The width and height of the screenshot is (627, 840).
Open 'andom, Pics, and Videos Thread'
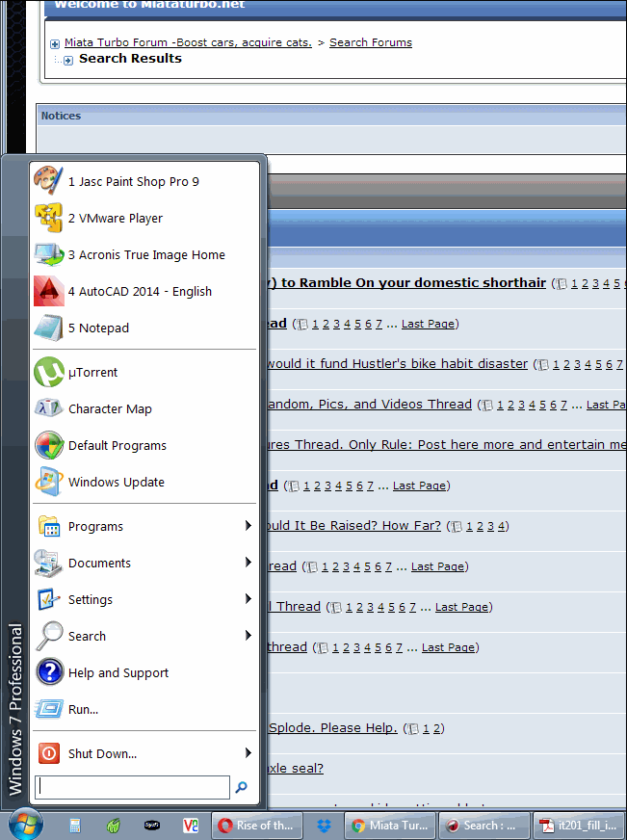point(370,404)
